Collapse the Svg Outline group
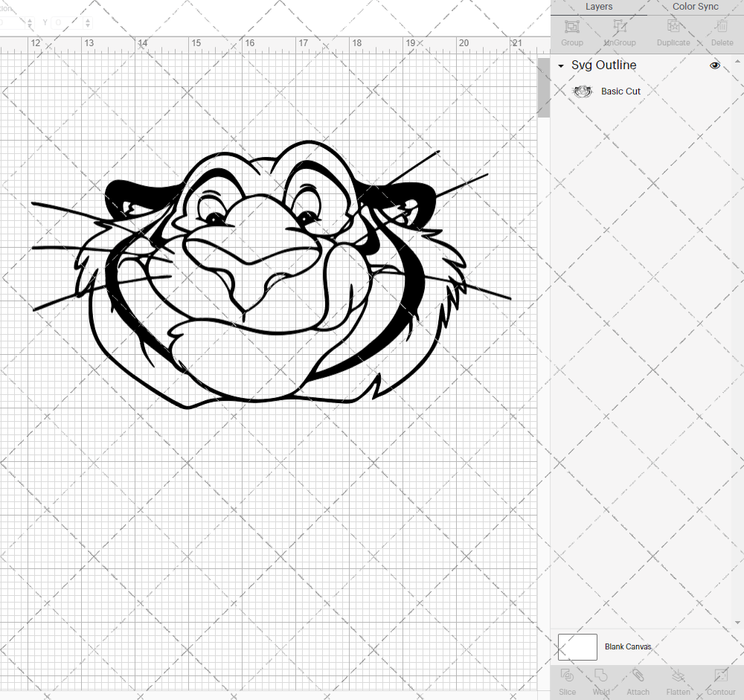 point(560,65)
